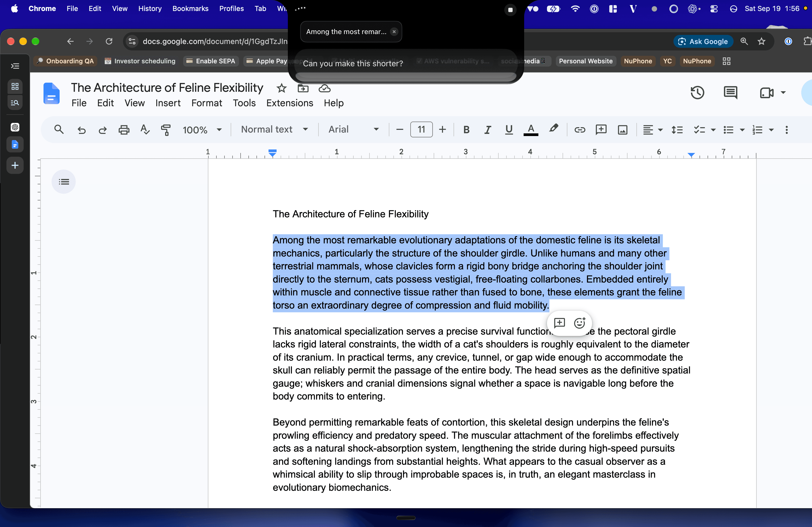812x527 pixels.
Task: Open the Wi-Fi menu bar item
Action: coord(575,9)
